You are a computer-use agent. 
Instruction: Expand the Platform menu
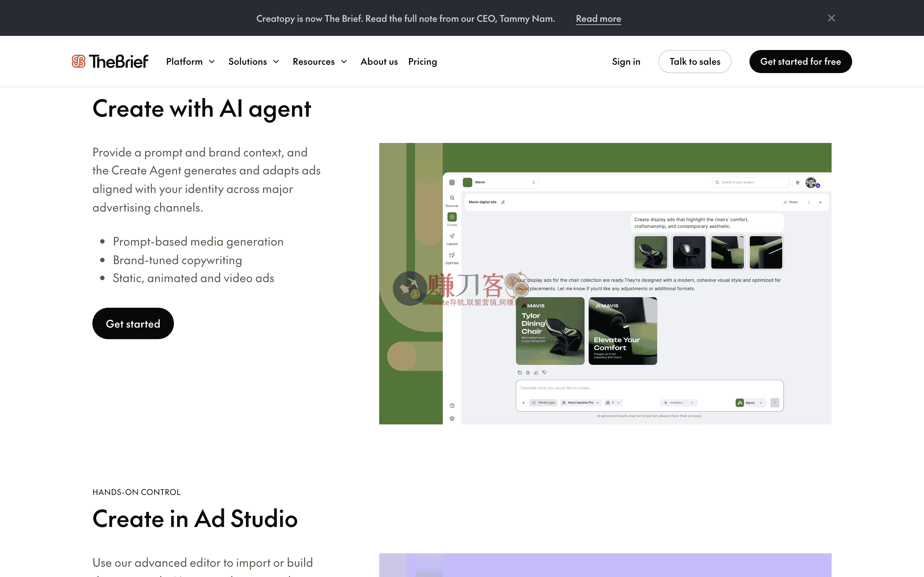pos(191,62)
